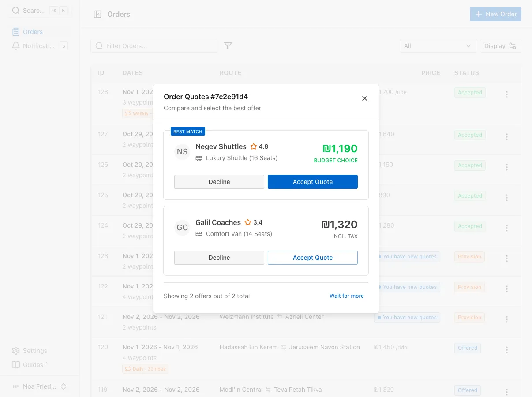Open the row menu for order 121
The height and width of the screenshot is (397, 532).
point(507,319)
